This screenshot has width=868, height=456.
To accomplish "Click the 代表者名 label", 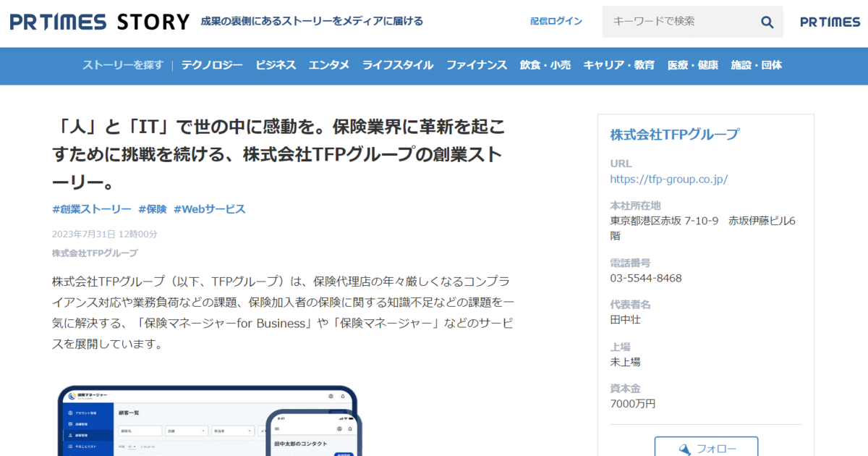I will click(631, 304).
